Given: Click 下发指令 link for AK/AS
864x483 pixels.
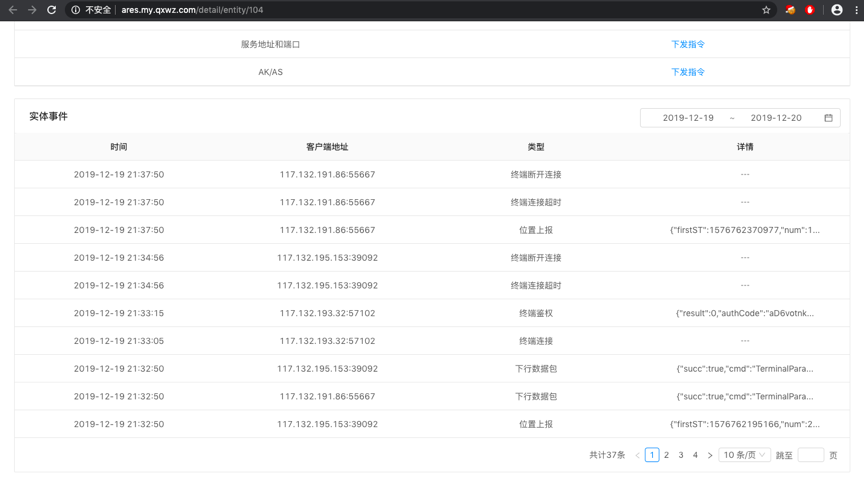Looking at the screenshot, I should 688,72.
